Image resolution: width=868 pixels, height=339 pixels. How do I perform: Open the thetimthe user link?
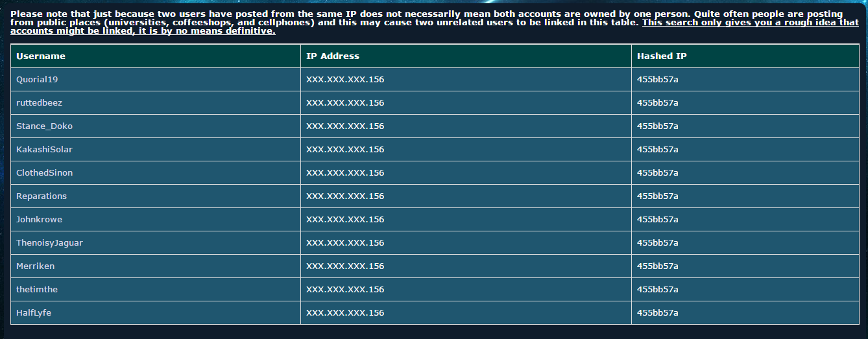click(x=37, y=290)
